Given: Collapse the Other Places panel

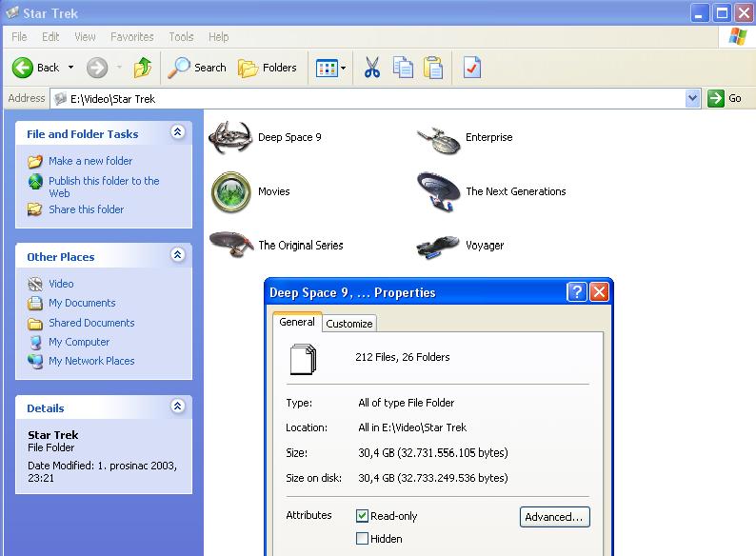Looking at the screenshot, I should pos(177,255).
